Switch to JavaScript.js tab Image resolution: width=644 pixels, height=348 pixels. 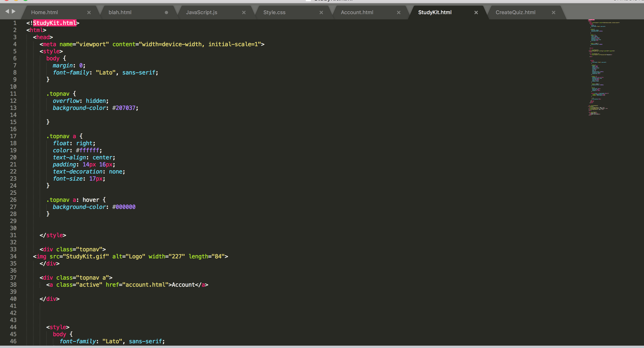pyautogui.click(x=202, y=12)
